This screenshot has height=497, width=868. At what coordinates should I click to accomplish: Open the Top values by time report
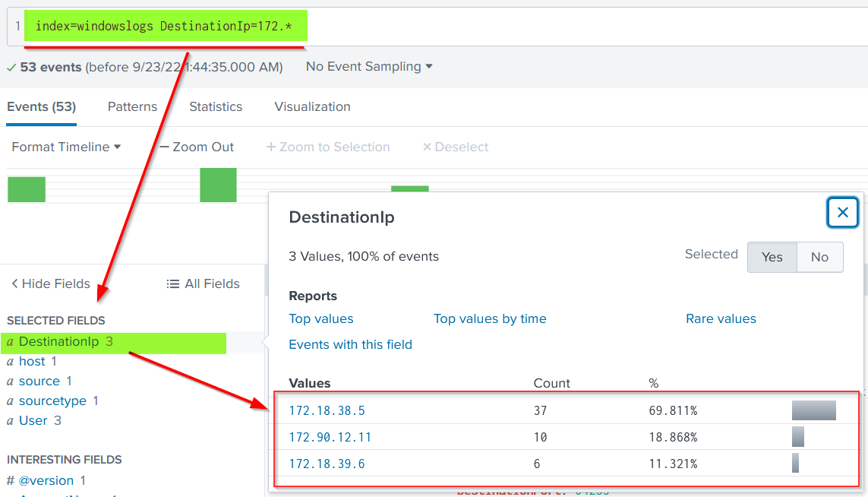(x=490, y=318)
